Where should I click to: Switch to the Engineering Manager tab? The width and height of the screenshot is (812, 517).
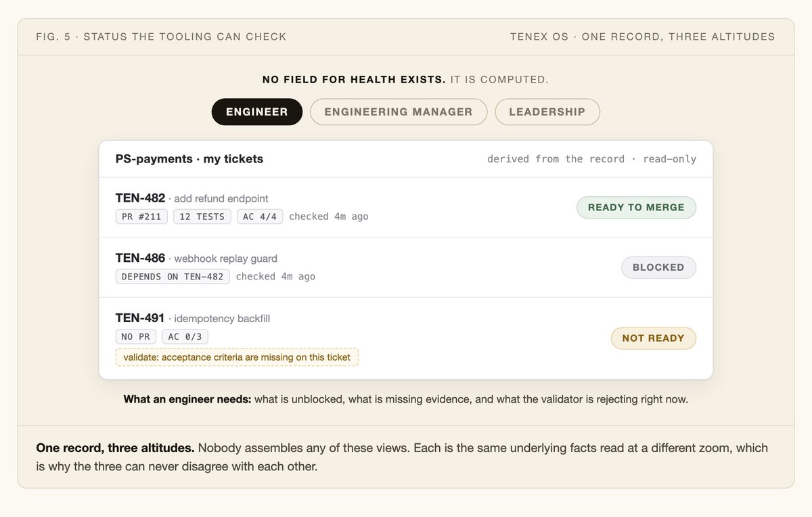(x=399, y=112)
